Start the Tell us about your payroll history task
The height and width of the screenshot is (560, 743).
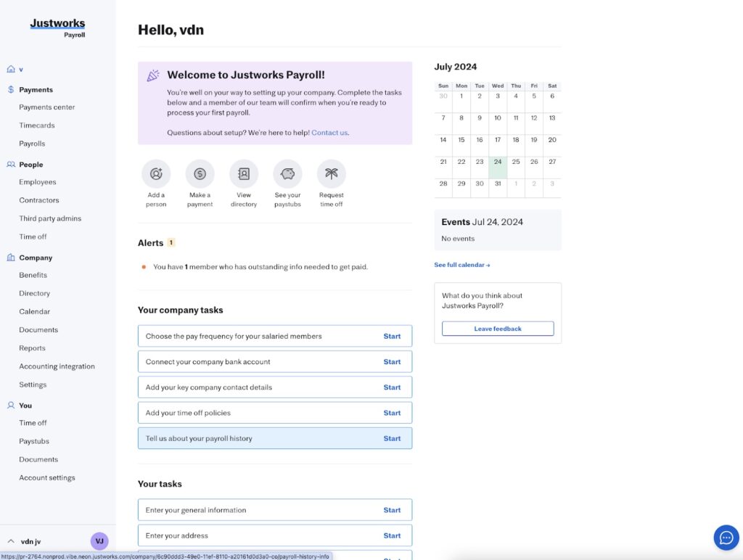click(392, 438)
